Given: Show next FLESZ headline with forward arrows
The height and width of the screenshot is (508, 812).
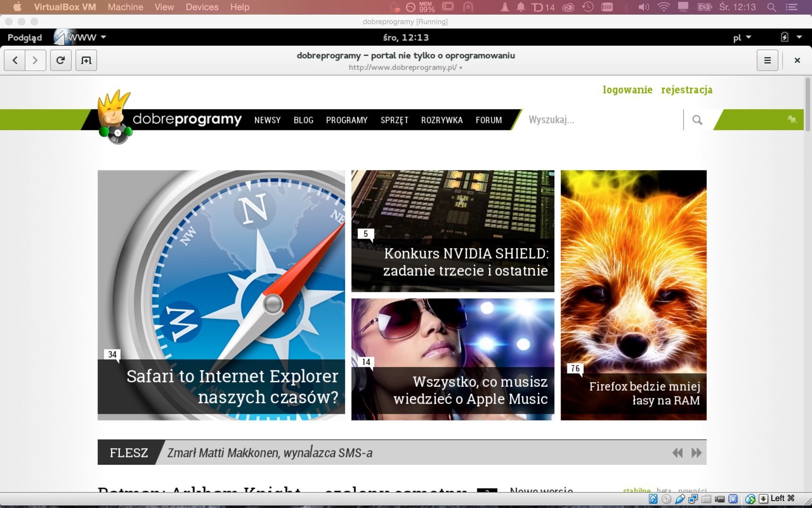Looking at the screenshot, I should (x=696, y=453).
